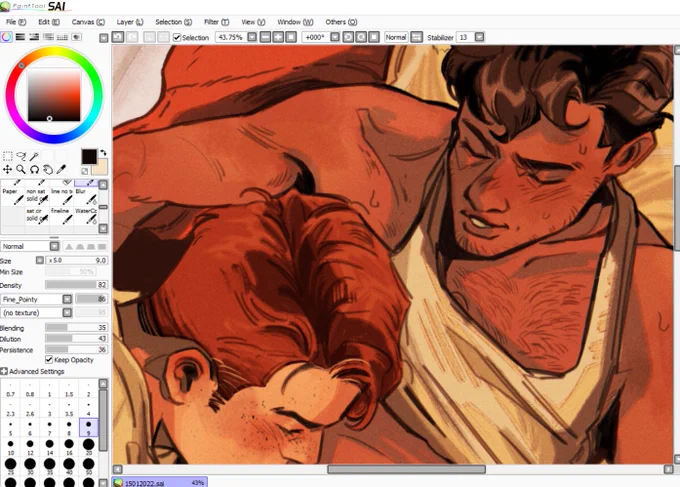Show the swatches panel icon
This screenshot has height=487, width=680.
click(x=62, y=37)
